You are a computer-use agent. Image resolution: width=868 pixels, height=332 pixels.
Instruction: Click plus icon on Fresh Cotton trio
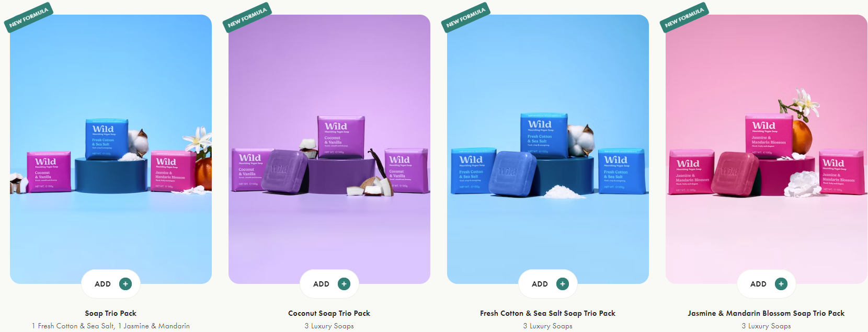[x=563, y=284]
